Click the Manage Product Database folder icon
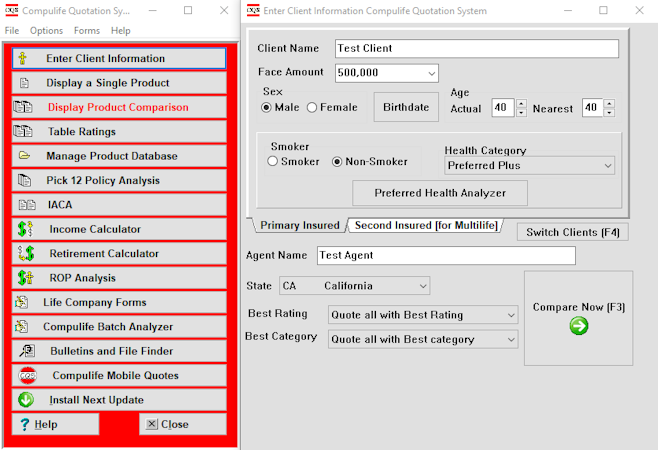 point(24,156)
